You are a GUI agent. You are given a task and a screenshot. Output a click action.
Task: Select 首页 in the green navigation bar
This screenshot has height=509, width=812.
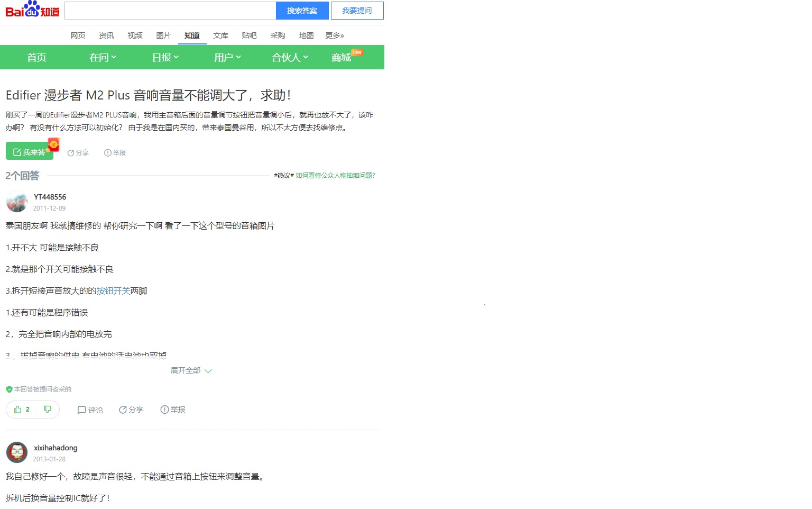pos(36,57)
